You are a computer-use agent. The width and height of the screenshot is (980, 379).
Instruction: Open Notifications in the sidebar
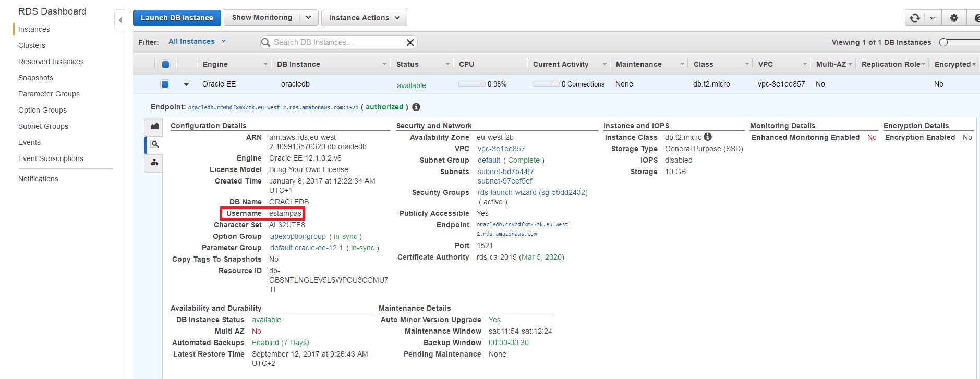tap(38, 179)
